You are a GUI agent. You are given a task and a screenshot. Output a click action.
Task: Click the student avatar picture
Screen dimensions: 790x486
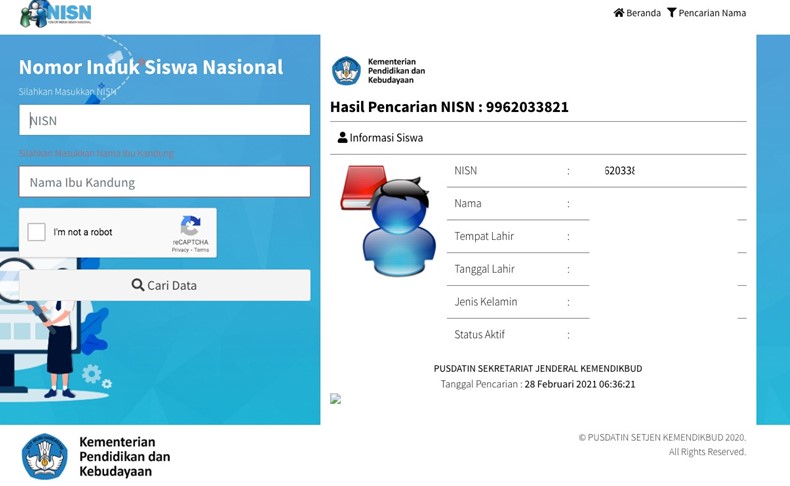tap(388, 221)
